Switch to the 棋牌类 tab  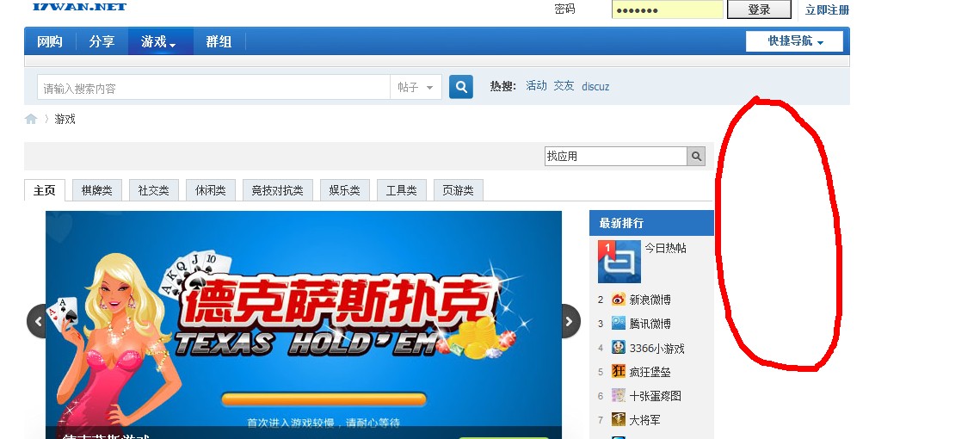97,191
